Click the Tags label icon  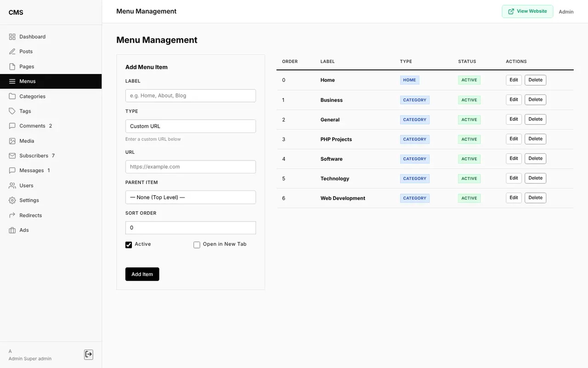[x=12, y=111]
